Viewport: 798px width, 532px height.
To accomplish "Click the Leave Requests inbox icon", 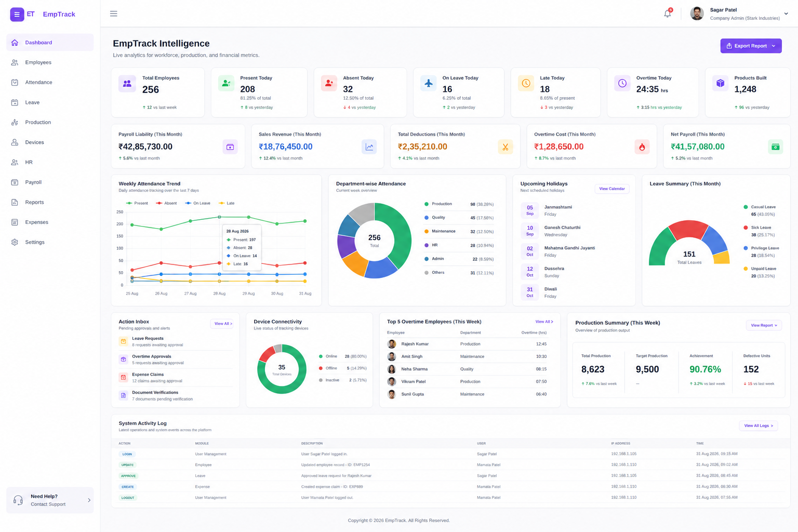I will [x=124, y=341].
